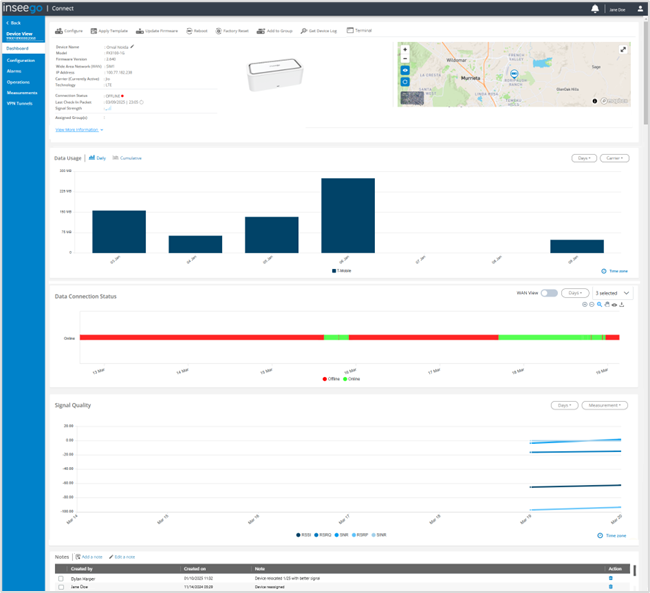
Task: Switch to the Cumulative data usage view
Action: pyautogui.click(x=127, y=158)
